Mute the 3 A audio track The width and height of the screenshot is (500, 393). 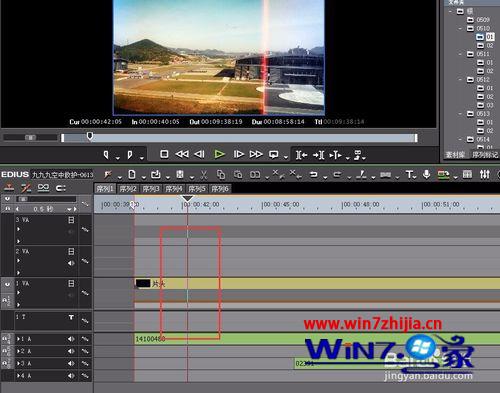pos(71,363)
